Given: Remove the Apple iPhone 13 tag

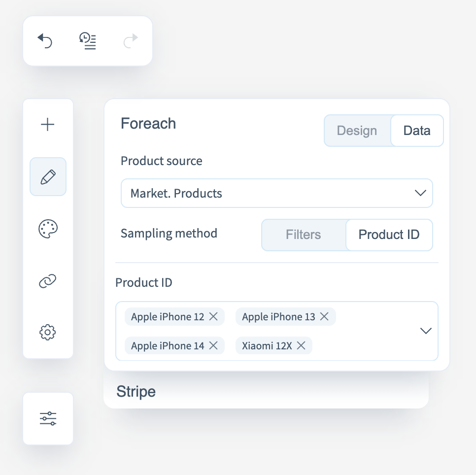Looking at the screenshot, I should pyautogui.click(x=324, y=317).
